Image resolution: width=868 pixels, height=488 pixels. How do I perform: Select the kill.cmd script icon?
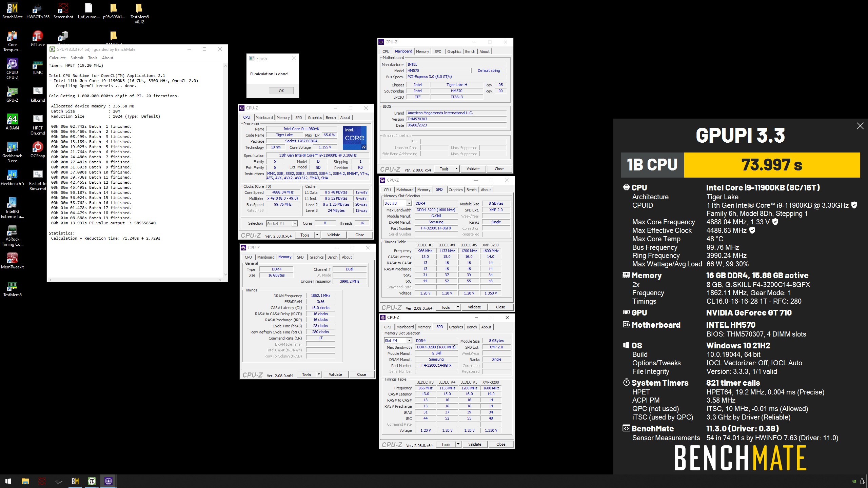38,94
